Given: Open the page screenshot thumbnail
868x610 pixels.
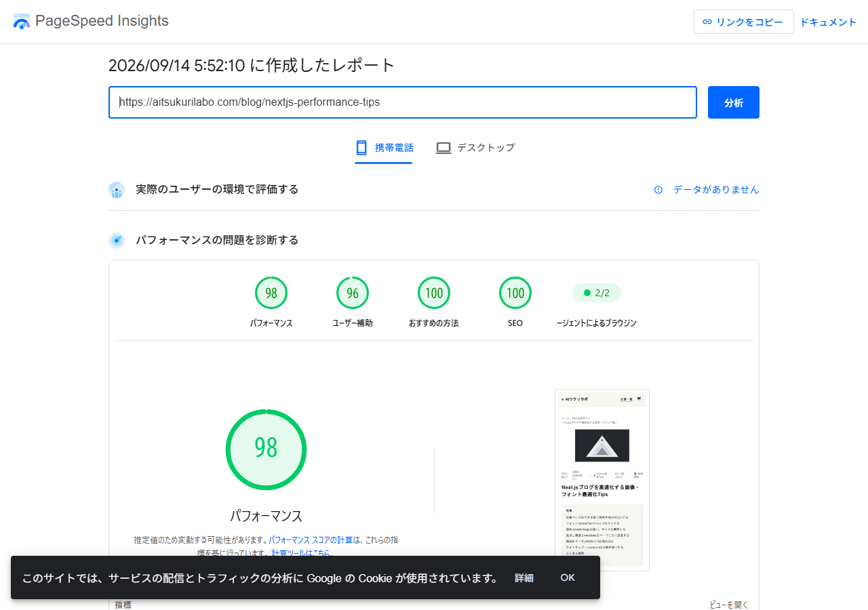Looking at the screenshot, I should tap(602, 480).
